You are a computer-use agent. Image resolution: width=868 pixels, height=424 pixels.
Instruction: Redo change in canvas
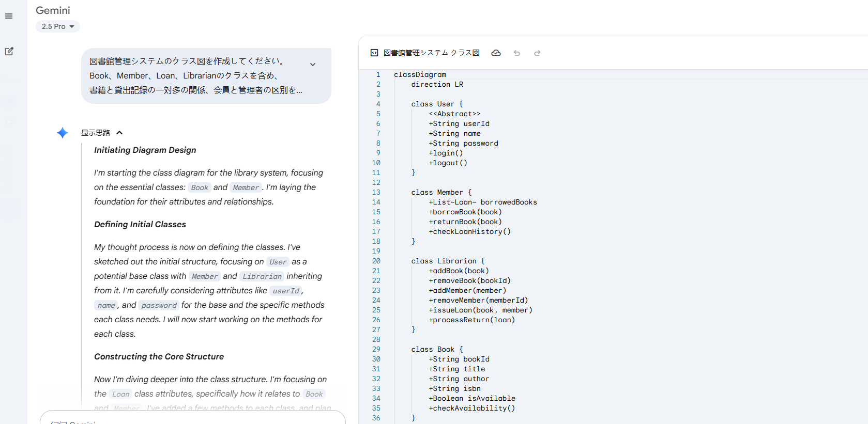click(537, 53)
